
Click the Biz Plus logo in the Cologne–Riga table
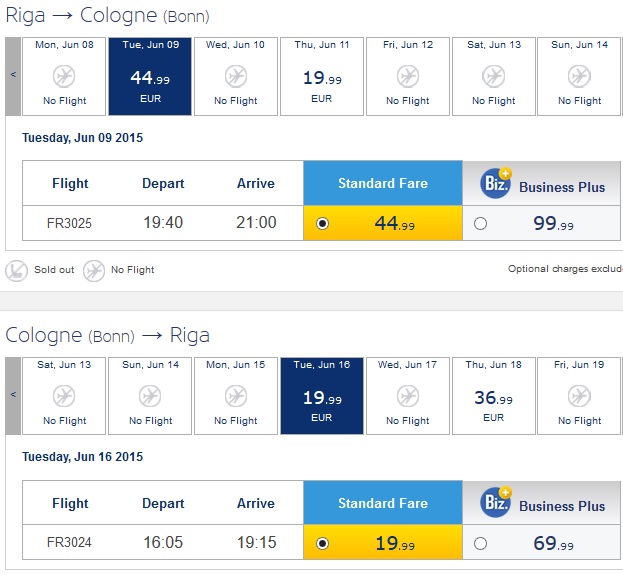click(496, 502)
